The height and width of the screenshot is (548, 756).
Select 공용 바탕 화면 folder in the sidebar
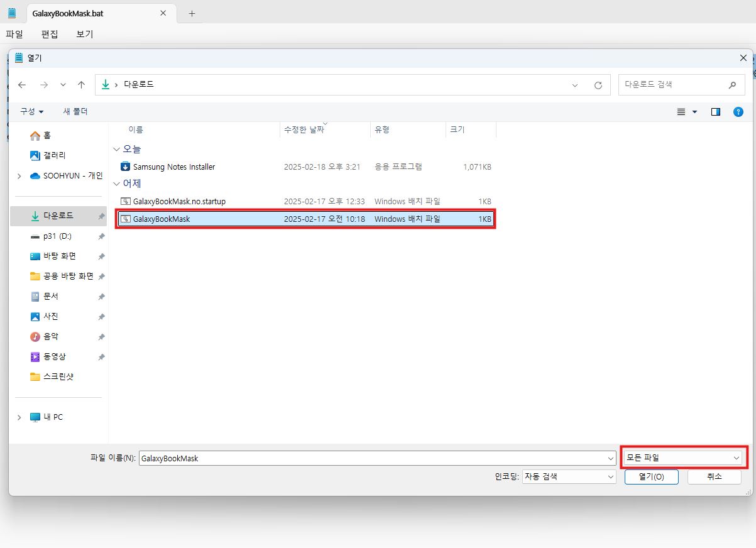coord(57,276)
